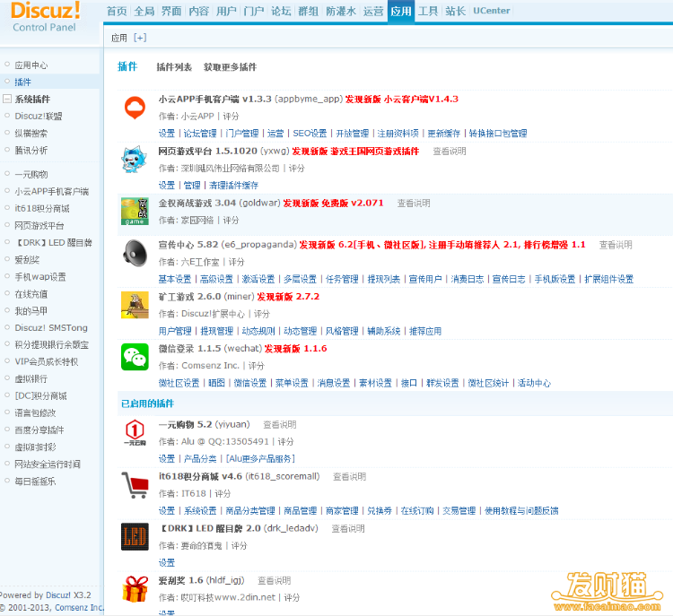673x616 pixels.
Task: Open 虚拟银行 in the sidebar
Action: point(31,378)
